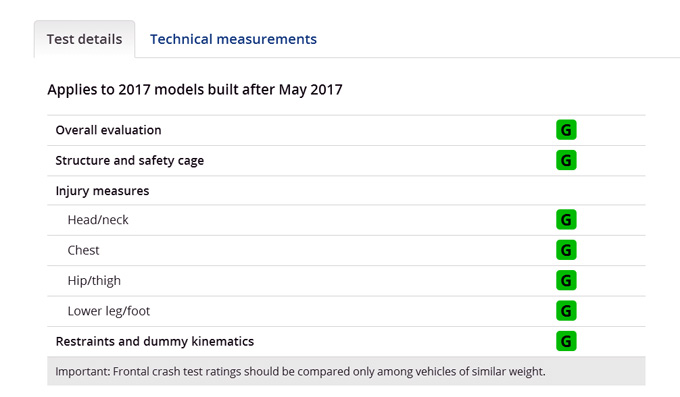Click the Lower leg/foot G rating icon
Screen dimensions: 680x397
[566, 311]
